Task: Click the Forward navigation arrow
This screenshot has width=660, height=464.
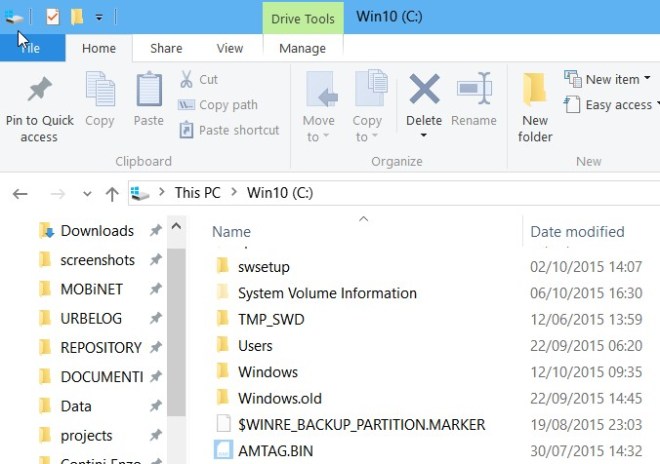Action: pyautogui.click(x=58, y=194)
